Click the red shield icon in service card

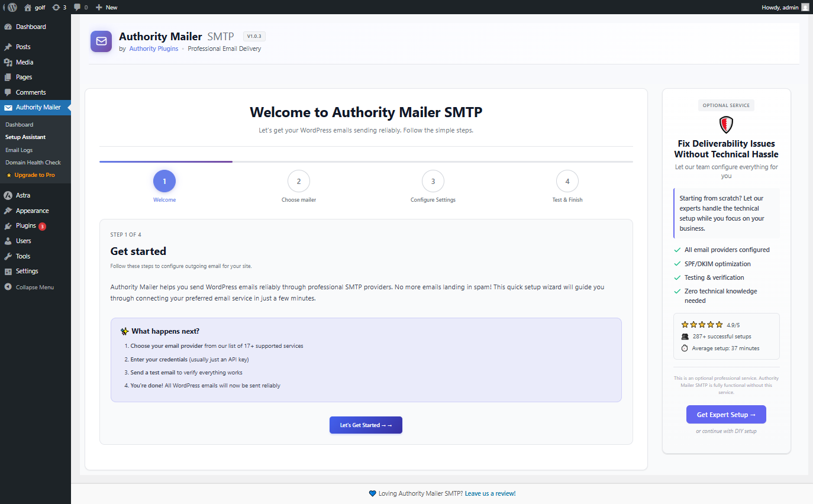pos(726,124)
